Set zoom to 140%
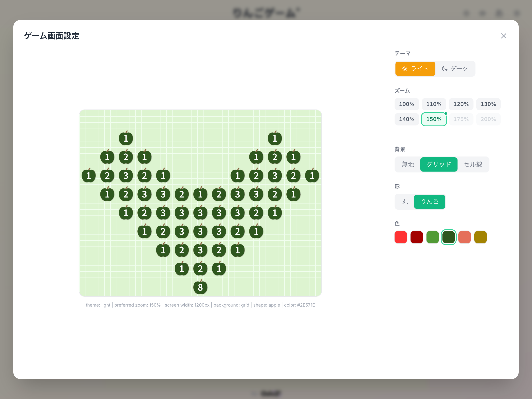The image size is (532, 399). point(407,119)
